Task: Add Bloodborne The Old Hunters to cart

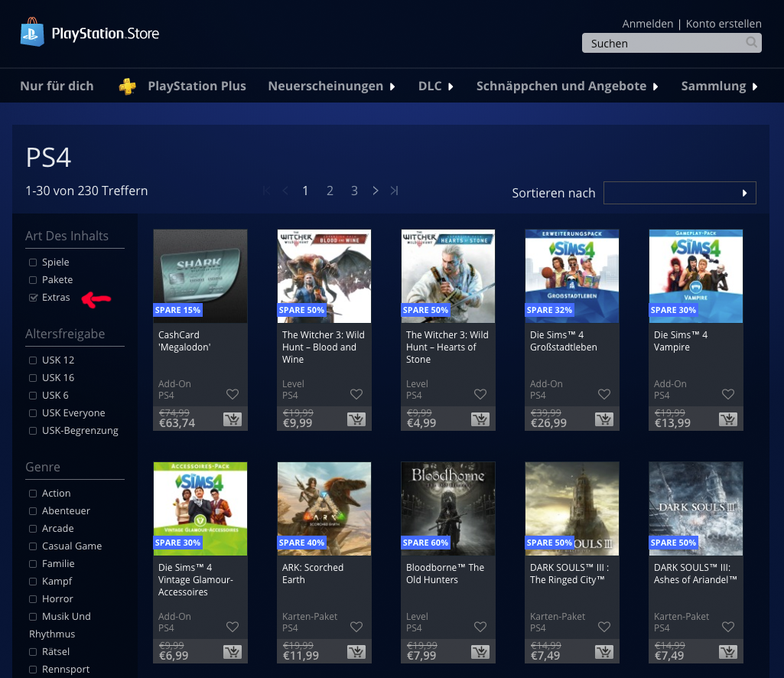Action: coord(480,652)
